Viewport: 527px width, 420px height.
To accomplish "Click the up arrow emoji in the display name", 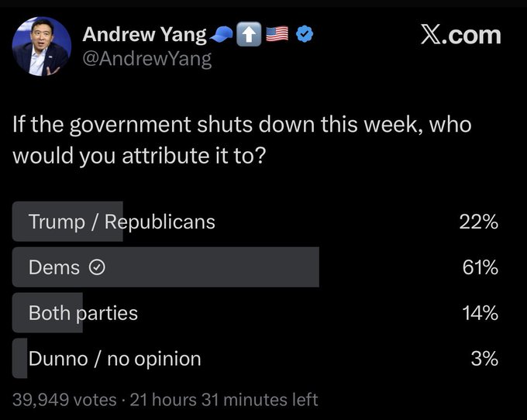I will click(x=248, y=35).
